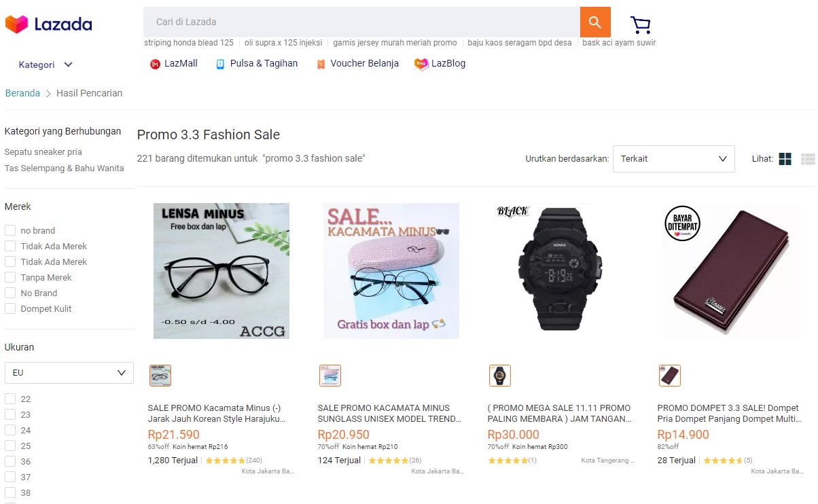Switch to grid view layout
Screen dimensions: 818x504
pyautogui.click(x=784, y=158)
